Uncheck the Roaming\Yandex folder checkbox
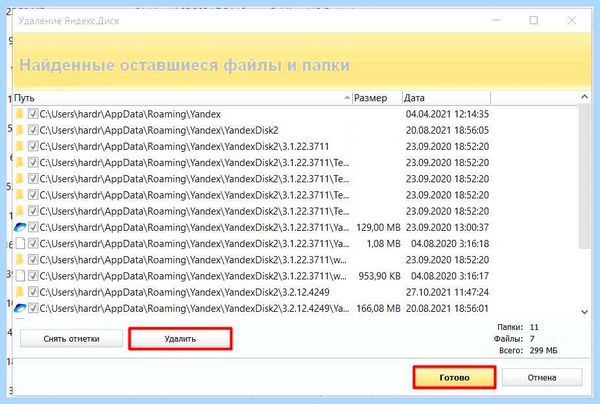 (33, 114)
